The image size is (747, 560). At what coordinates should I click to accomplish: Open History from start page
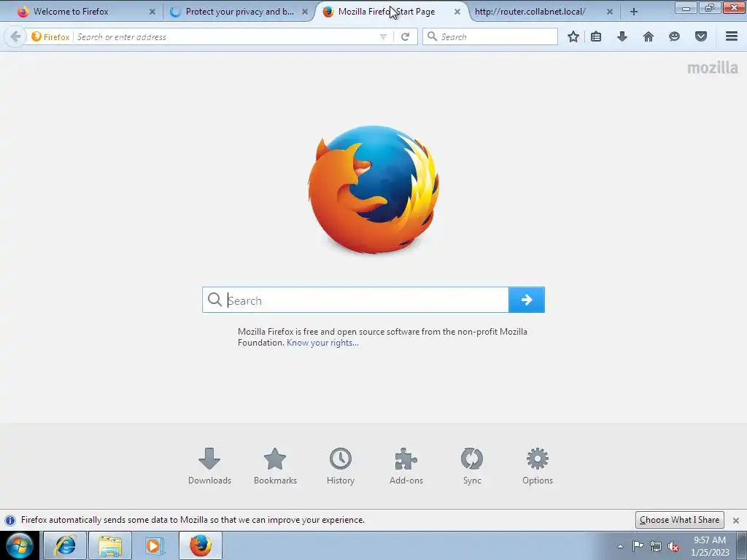pos(341,466)
